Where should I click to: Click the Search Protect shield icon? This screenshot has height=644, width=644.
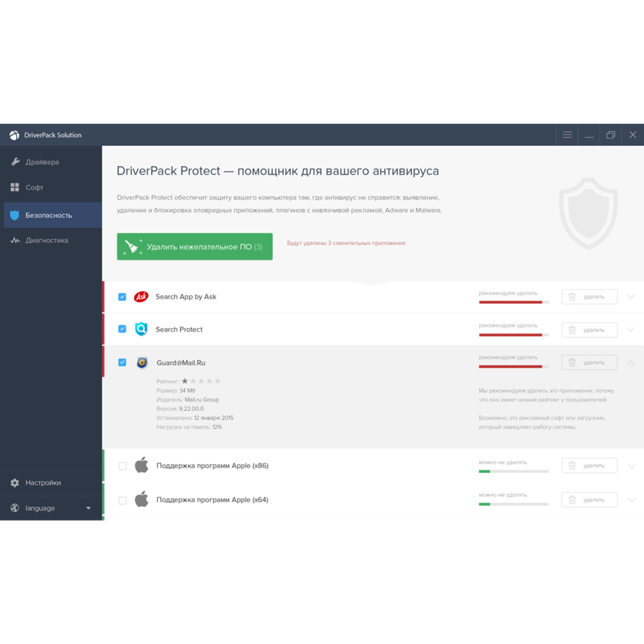coord(141,329)
